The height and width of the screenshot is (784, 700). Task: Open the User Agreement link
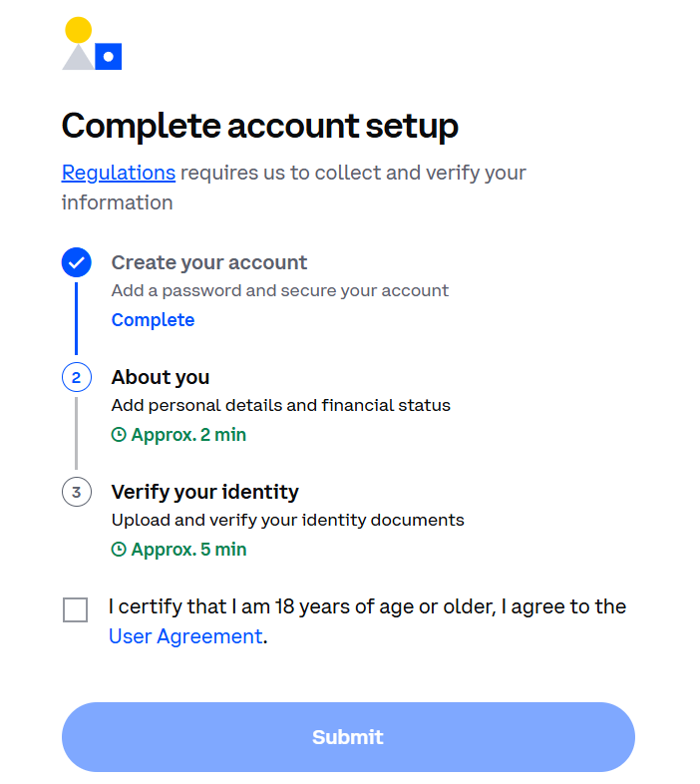[x=186, y=636]
